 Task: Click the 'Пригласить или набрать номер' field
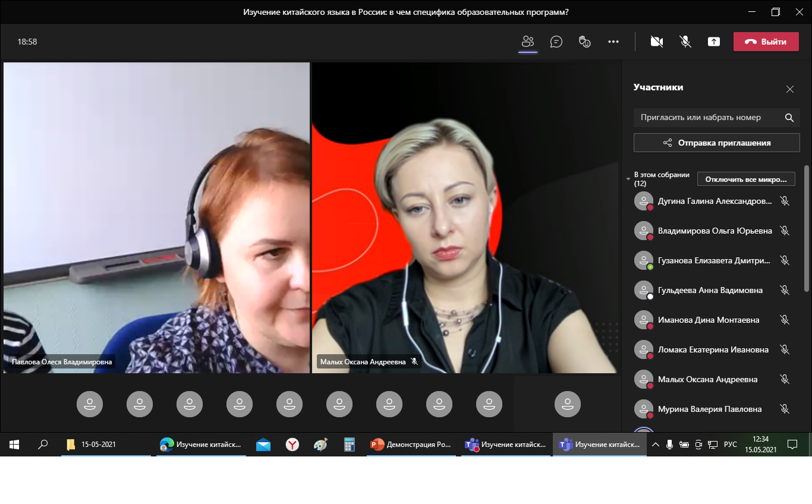tap(707, 118)
